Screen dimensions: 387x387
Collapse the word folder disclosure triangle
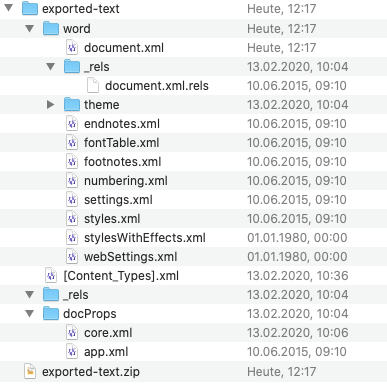[x=30, y=28]
